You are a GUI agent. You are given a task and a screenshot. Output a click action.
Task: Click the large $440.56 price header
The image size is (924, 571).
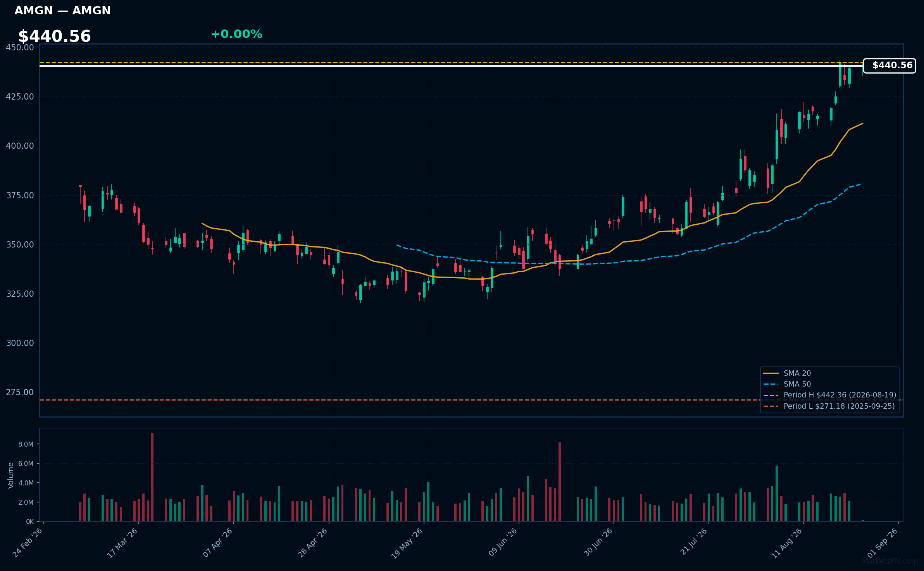pos(54,36)
